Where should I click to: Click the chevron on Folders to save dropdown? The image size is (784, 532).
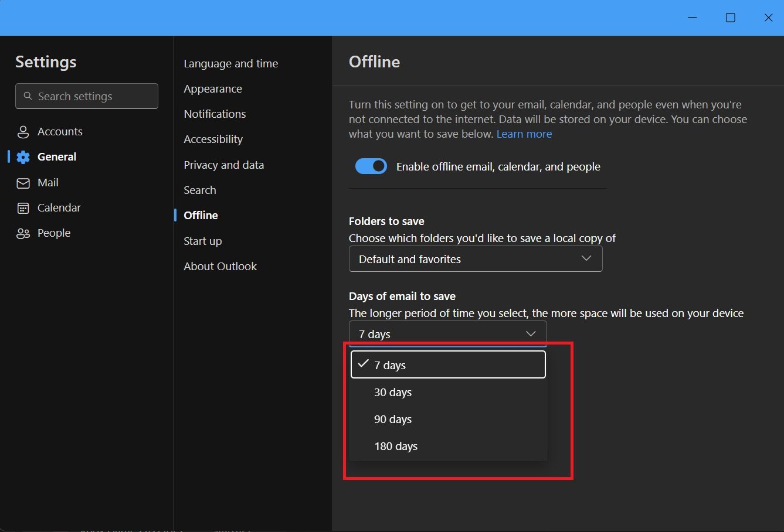point(586,258)
